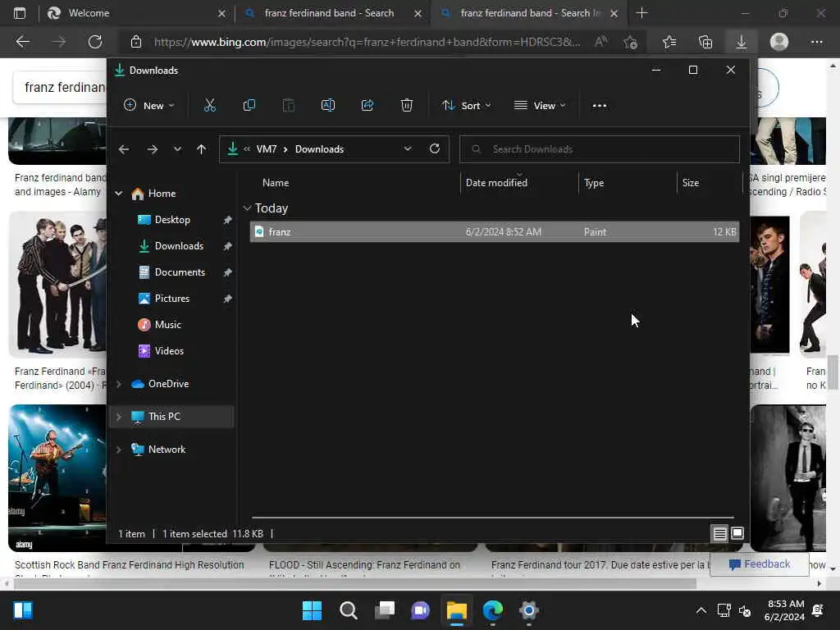Select the franz file row
840x630 pixels.
(495, 232)
